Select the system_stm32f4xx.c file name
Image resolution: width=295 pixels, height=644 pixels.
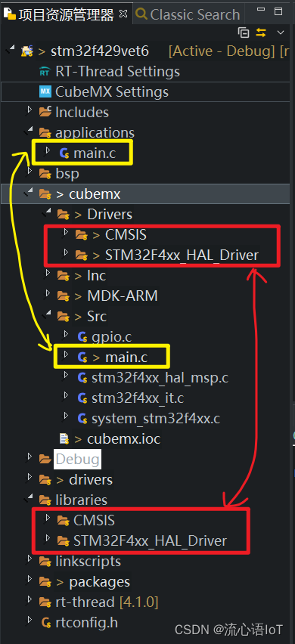click(156, 419)
